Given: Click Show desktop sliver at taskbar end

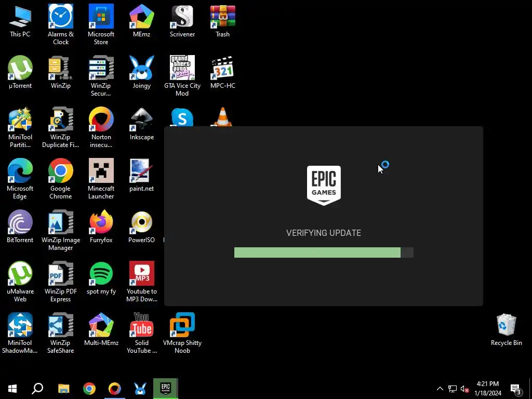Looking at the screenshot, I should pos(530,389).
